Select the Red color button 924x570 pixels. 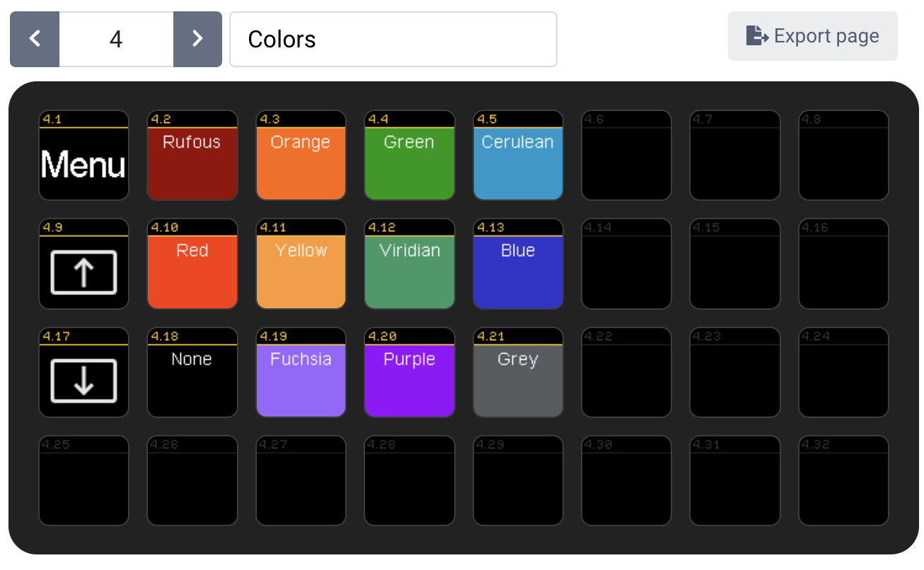tap(192, 265)
